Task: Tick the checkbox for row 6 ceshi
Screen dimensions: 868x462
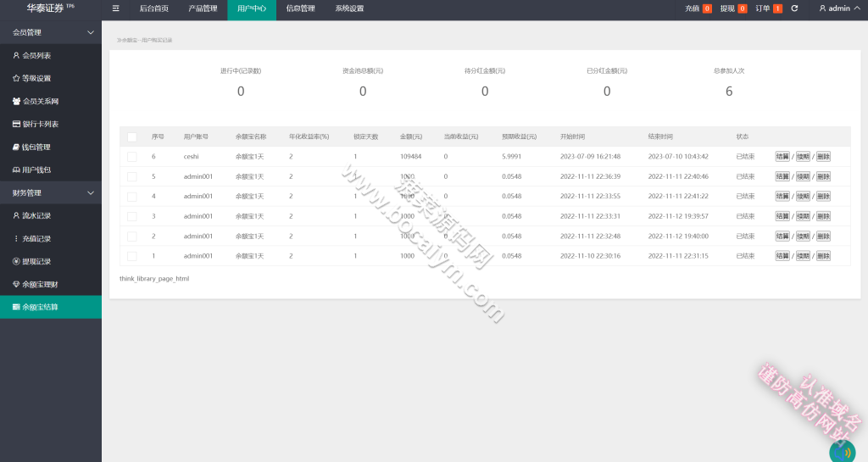Action: 131,157
